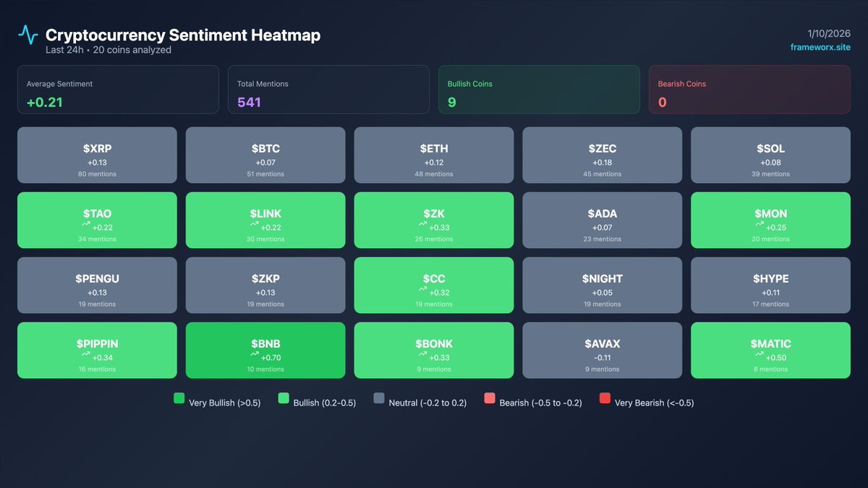Click the '80 mentions' text

pos(97,174)
